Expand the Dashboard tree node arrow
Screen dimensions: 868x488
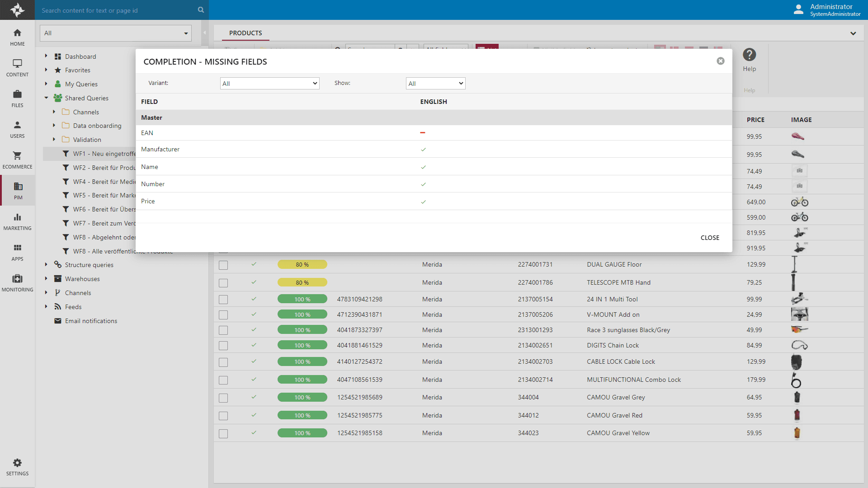[46, 56]
